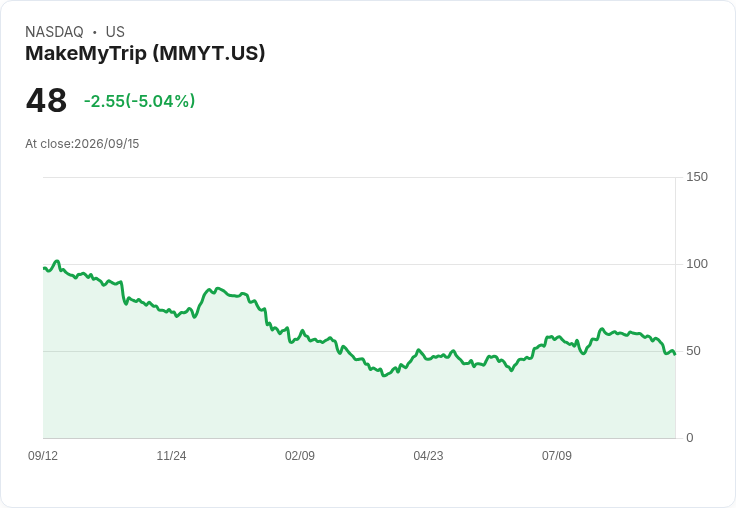Click the 150 y-axis label
The height and width of the screenshot is (508, 736).
[x=697, y=177]
